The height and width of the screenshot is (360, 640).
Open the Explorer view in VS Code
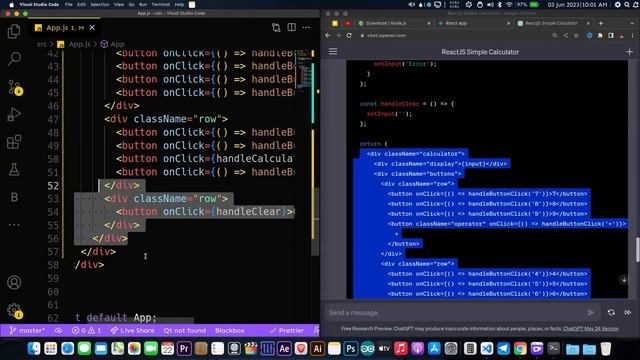click(x=14, y=31)
